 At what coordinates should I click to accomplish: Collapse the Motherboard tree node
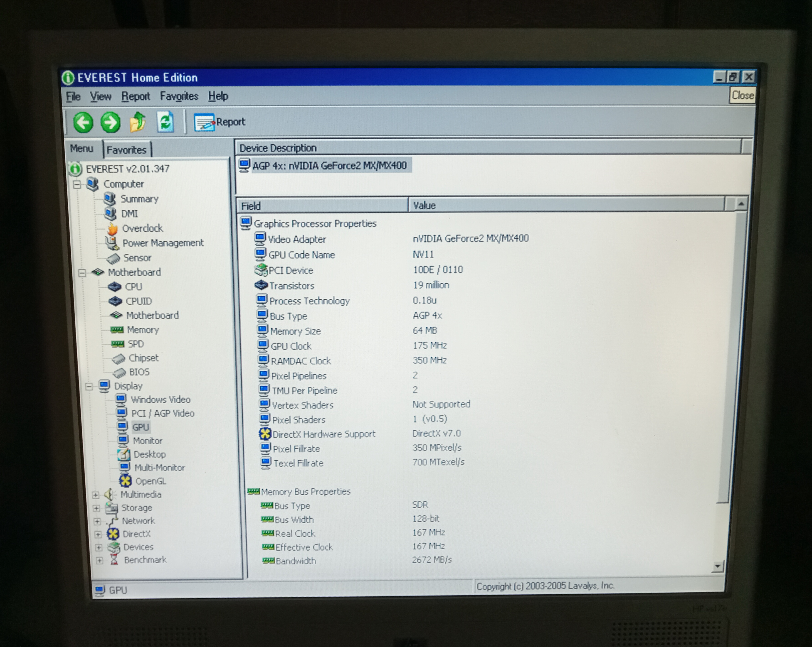[82, 273]
